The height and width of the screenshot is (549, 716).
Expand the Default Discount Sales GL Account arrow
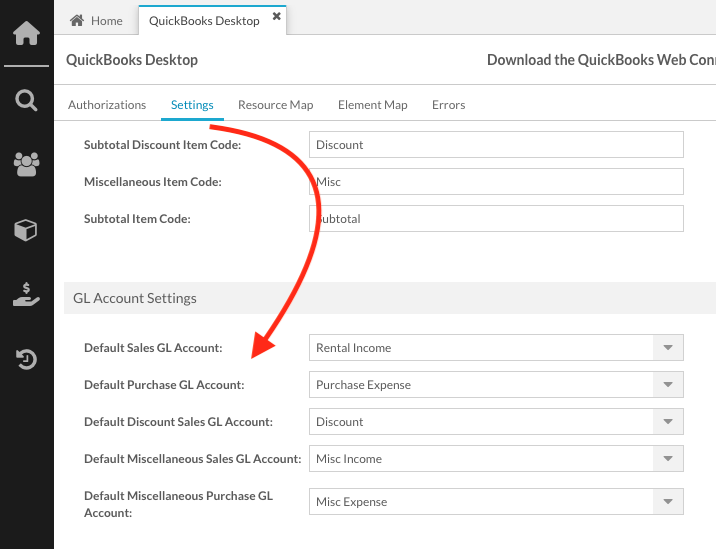[x=668, y=422]
